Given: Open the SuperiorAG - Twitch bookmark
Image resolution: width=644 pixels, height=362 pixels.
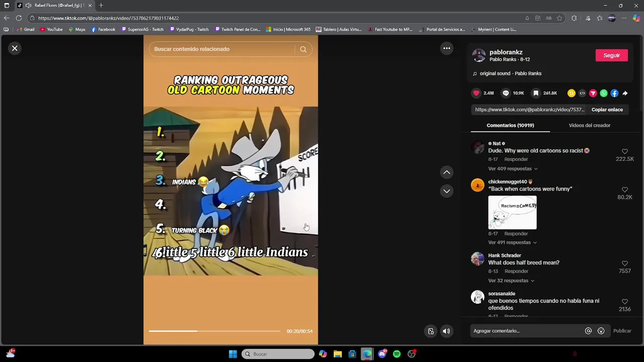Looking at the screenshot, I should pyautogui.click(x=142, y=30).
